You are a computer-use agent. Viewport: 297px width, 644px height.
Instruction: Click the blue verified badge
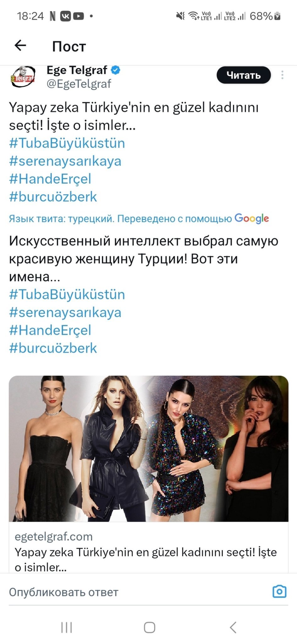coord(116,70)
